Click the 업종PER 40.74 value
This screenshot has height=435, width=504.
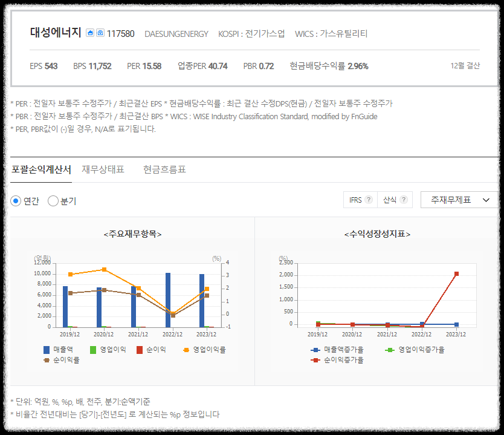202,66
